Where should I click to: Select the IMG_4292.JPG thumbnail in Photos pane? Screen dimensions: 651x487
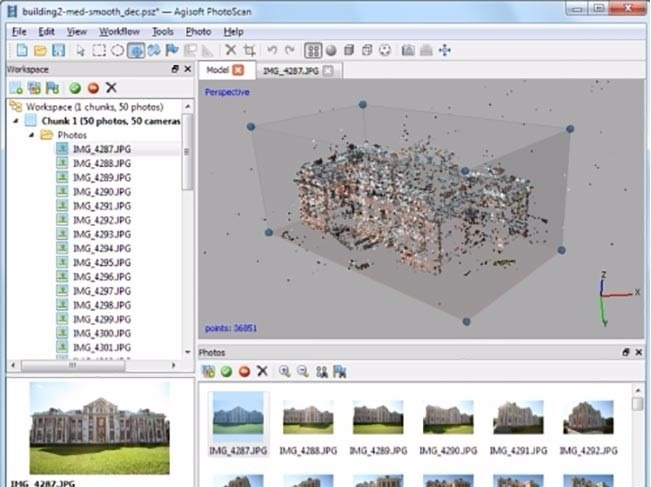pos(588,426)
